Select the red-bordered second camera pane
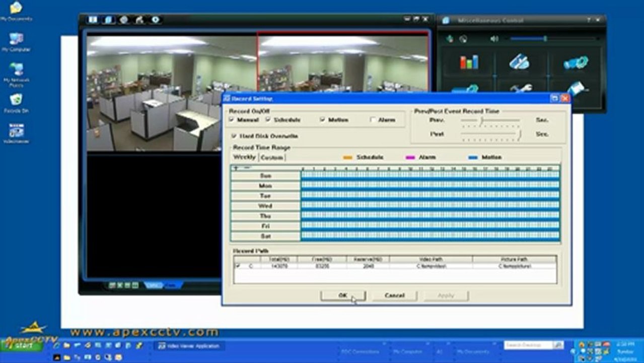 coord(343,63)
